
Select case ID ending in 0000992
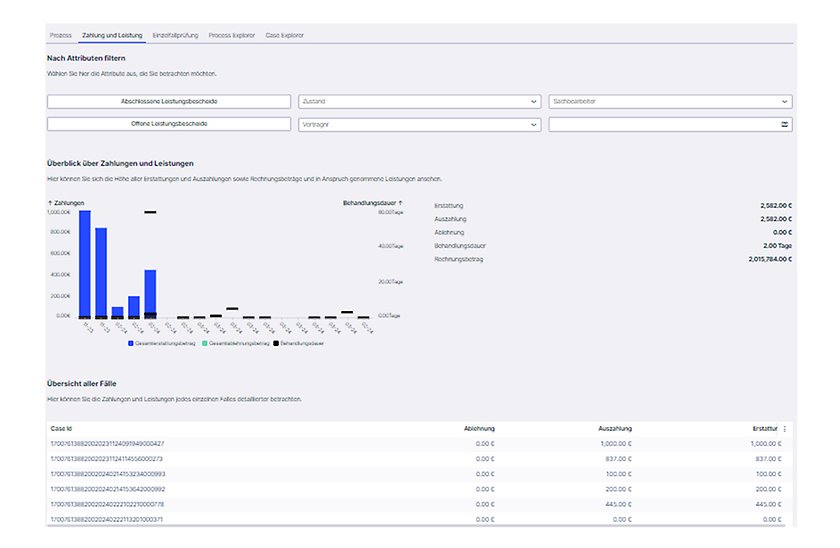(108, 489)
